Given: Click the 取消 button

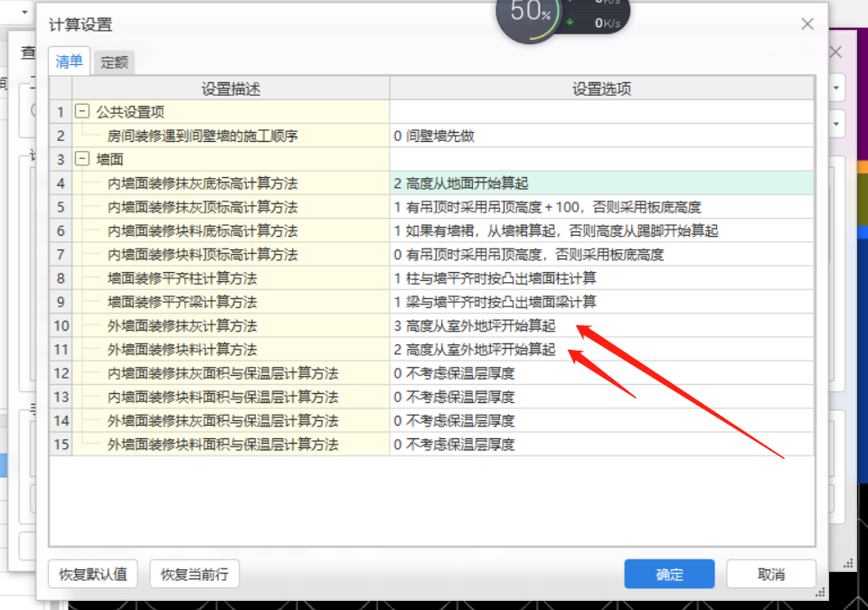Looking at the screenshot, I should coord(771,574).
